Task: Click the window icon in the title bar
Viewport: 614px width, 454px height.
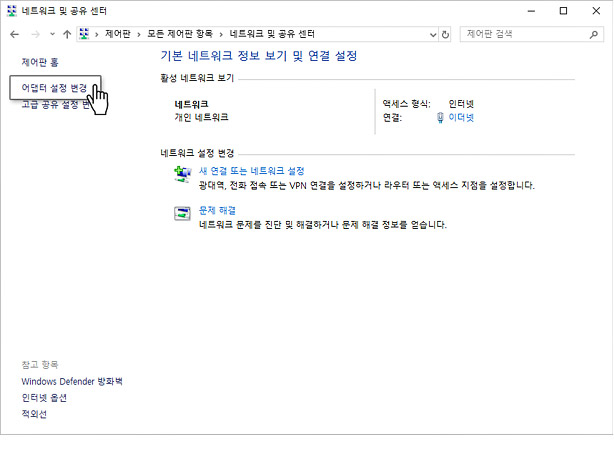Action: 11,10
